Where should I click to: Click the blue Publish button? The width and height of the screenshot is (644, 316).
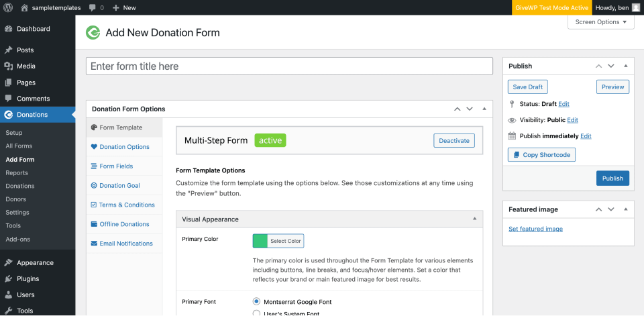coord(612,178)
